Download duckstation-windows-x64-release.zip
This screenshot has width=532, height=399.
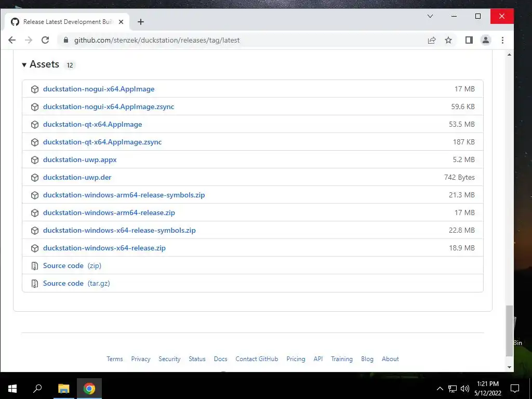tap(104, 248)
